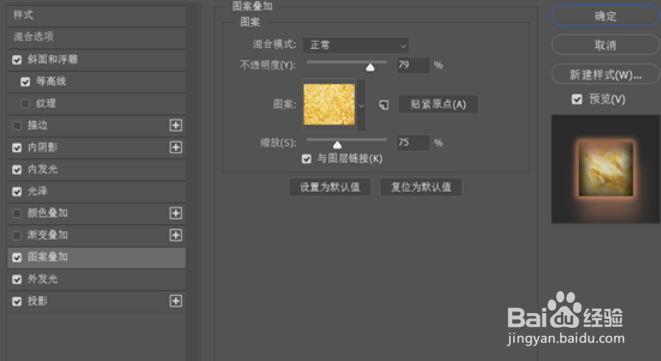
Task: Add another 描边 effect with plus icon
Action: pos(176,125)
